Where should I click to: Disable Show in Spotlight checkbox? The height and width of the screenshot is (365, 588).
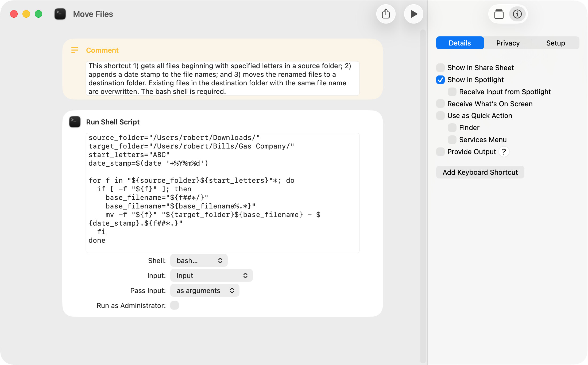click(x=440, y=80)
